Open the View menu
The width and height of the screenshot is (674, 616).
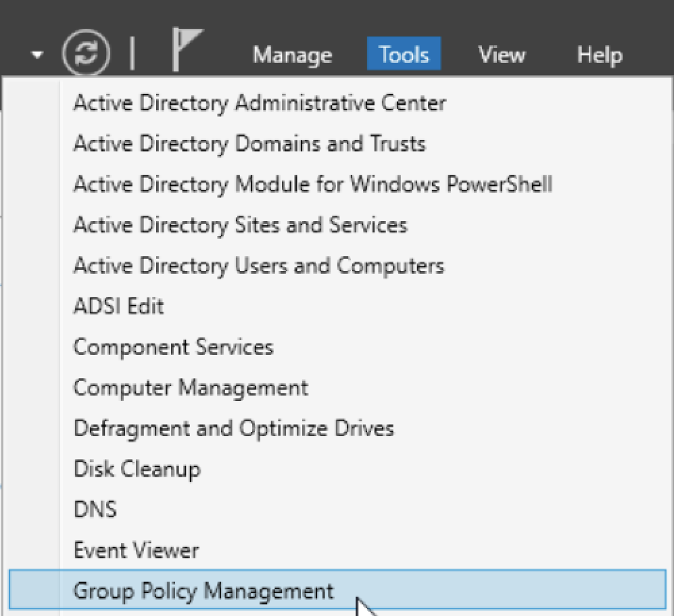pyautogui.click(x=502, y=55)
